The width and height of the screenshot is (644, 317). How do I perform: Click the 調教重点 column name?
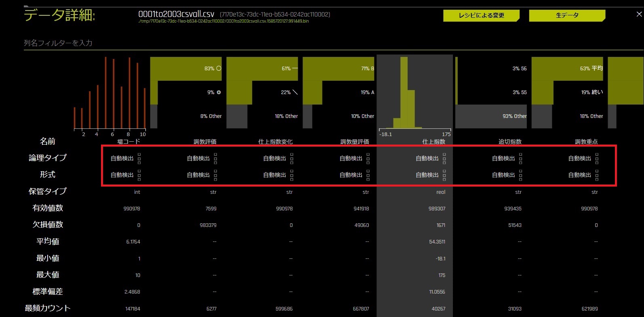[586, 142]
